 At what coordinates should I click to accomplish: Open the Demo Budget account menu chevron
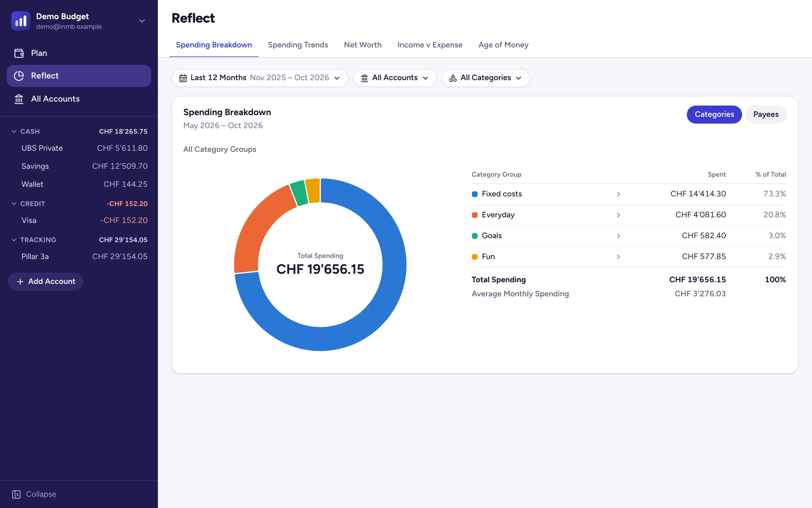(142, 21)
